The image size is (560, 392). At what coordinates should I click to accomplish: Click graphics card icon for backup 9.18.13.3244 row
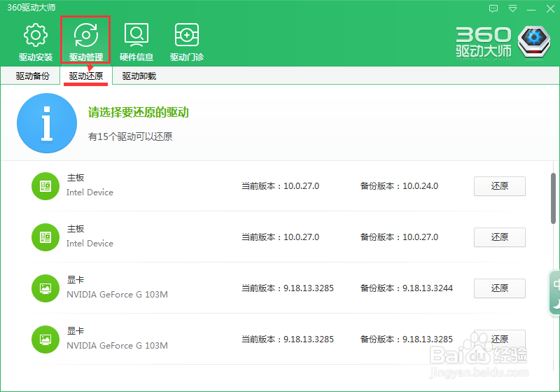(45, 288)
